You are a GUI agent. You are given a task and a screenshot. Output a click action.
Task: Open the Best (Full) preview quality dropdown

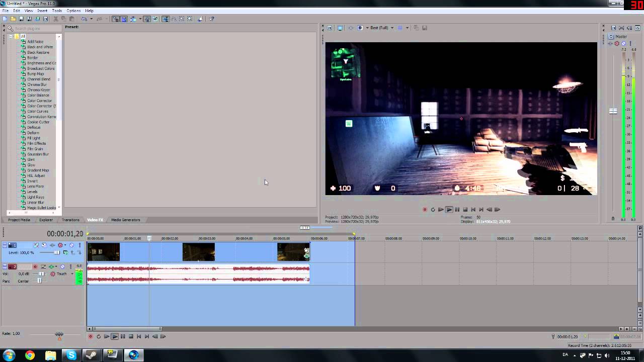tap(392, 28)
